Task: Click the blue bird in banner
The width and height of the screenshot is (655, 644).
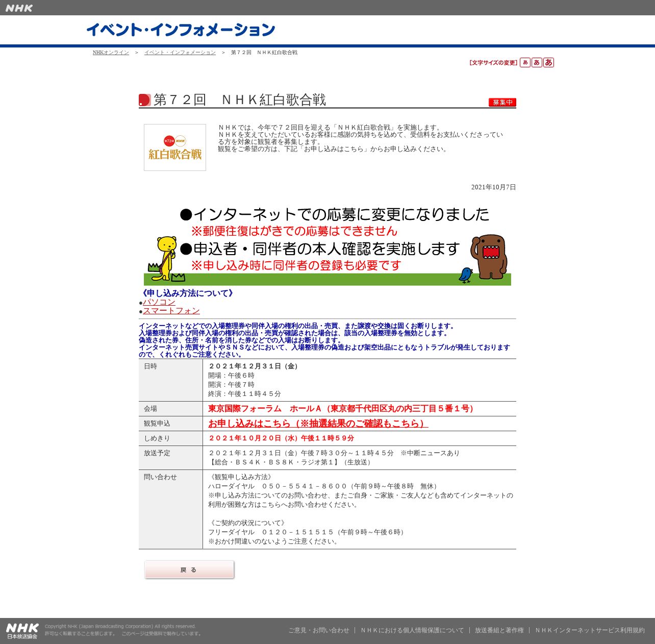Action: [x=465, y=275]
